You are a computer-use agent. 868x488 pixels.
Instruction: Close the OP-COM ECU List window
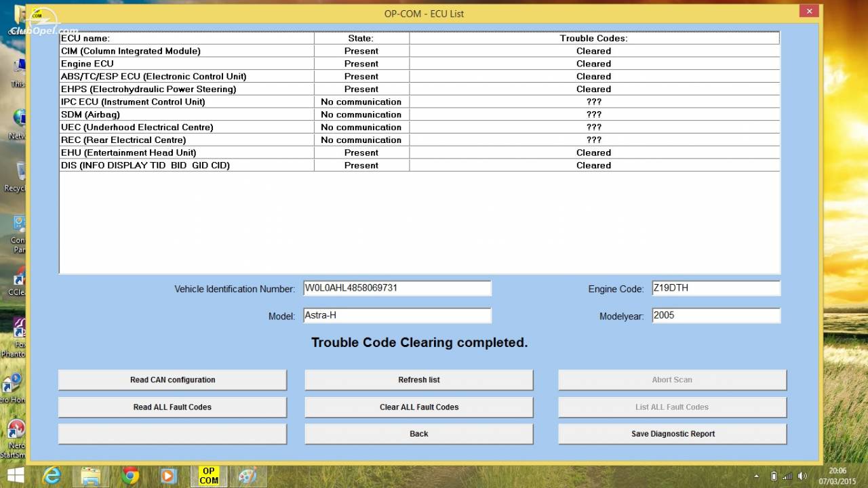tap(808, 11)
